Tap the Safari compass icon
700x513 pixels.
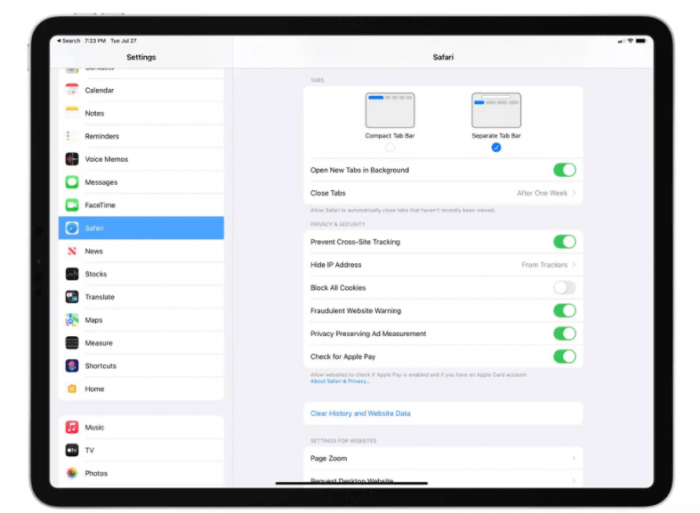72,228
